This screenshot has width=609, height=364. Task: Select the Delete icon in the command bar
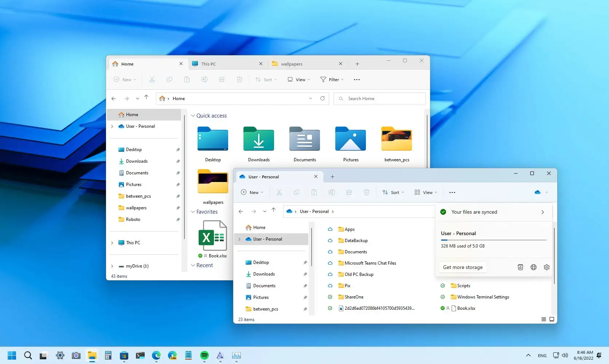[366, 192]
